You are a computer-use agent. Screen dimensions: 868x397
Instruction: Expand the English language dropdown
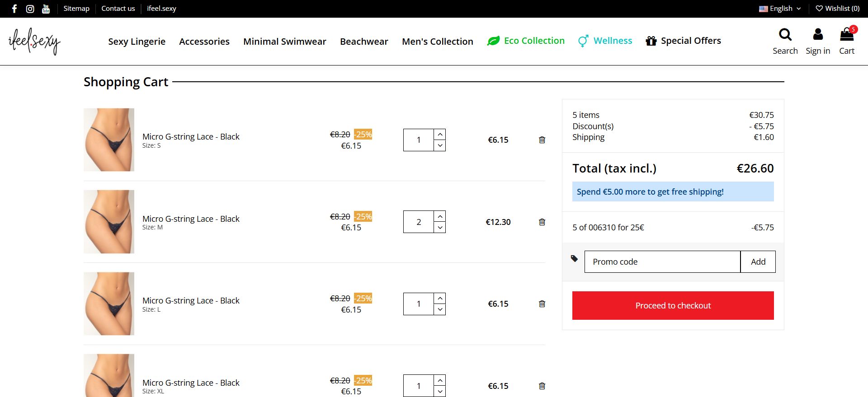tap(780, 9)
